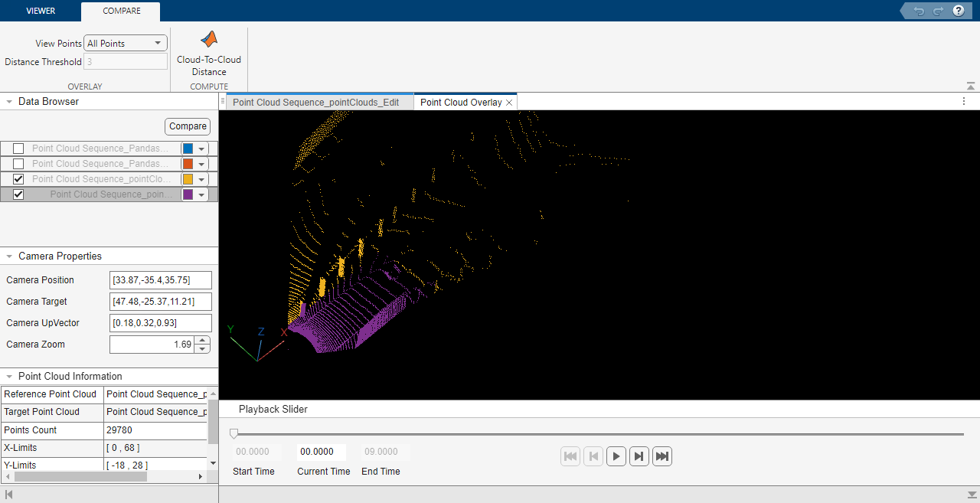
Task: Step forward one frame in playback
Action: (x=639, y=456)
